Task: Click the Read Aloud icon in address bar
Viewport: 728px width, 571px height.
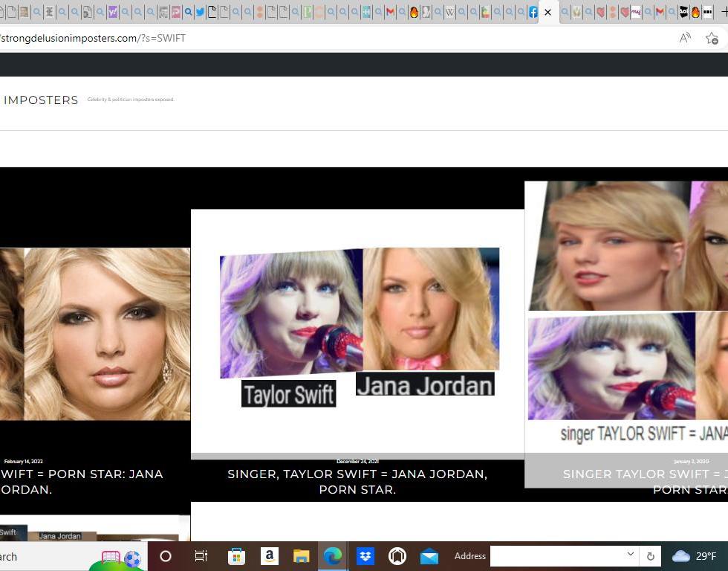Action: point(685,38)
